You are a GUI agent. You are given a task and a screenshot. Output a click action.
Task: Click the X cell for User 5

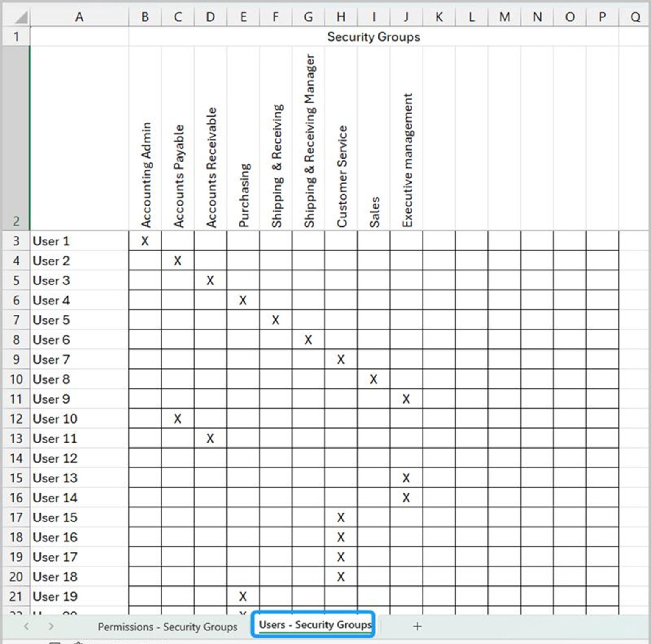tap(275, 320)
